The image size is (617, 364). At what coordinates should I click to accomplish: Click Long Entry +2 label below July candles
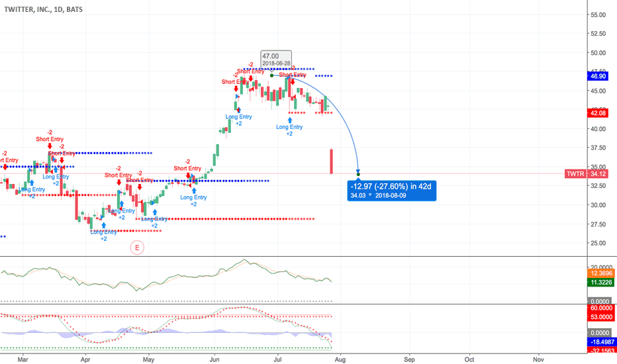pos(289,130)
